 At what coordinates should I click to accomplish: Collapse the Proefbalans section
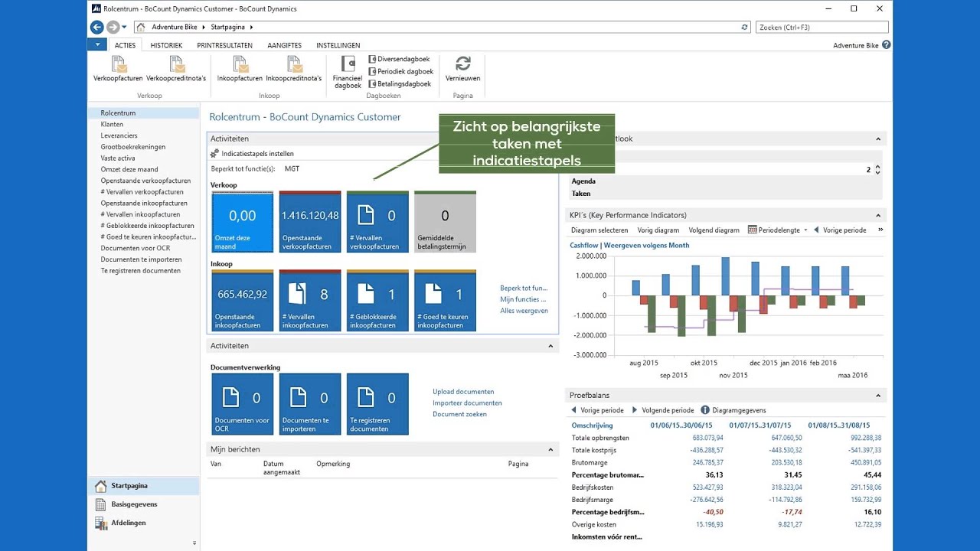click(x=878, y=396)
